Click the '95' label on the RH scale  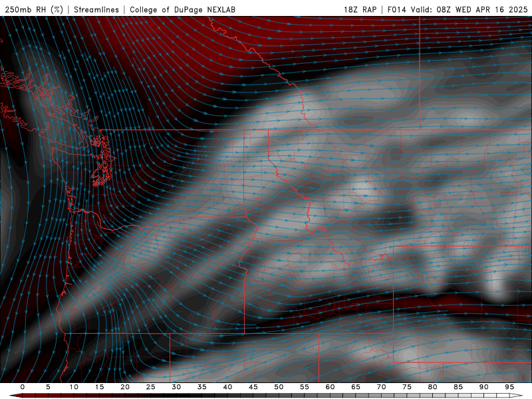pos(509,387)
